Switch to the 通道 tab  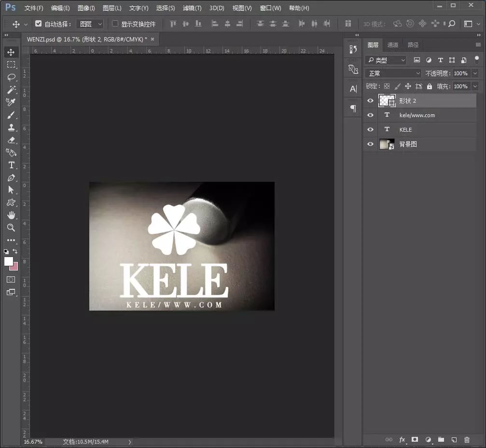(393, 45)
